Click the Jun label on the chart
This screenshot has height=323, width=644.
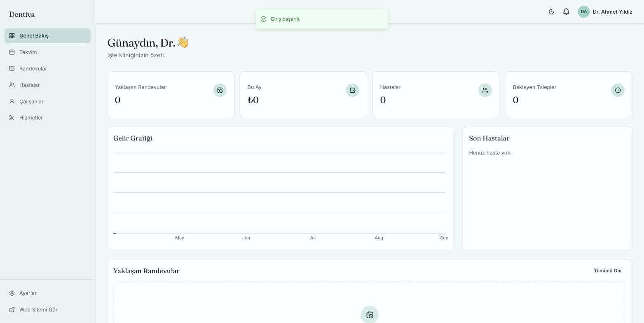point(246,238)
